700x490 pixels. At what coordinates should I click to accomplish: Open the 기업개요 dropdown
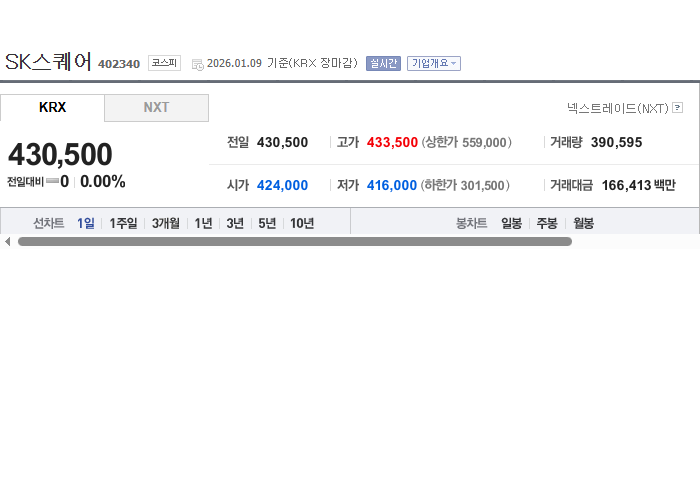[433, 63]
